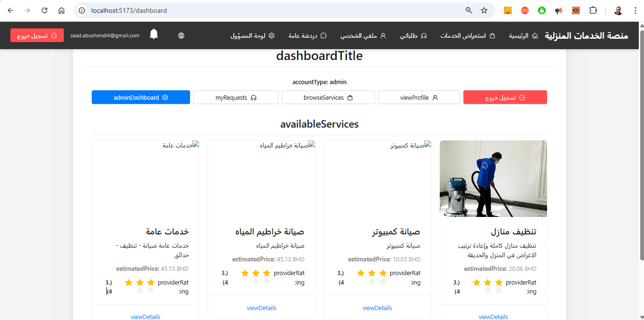Click the viewProfile button
Screen dimensions: 644x320
pyautogui.click(x=419, y=97)
